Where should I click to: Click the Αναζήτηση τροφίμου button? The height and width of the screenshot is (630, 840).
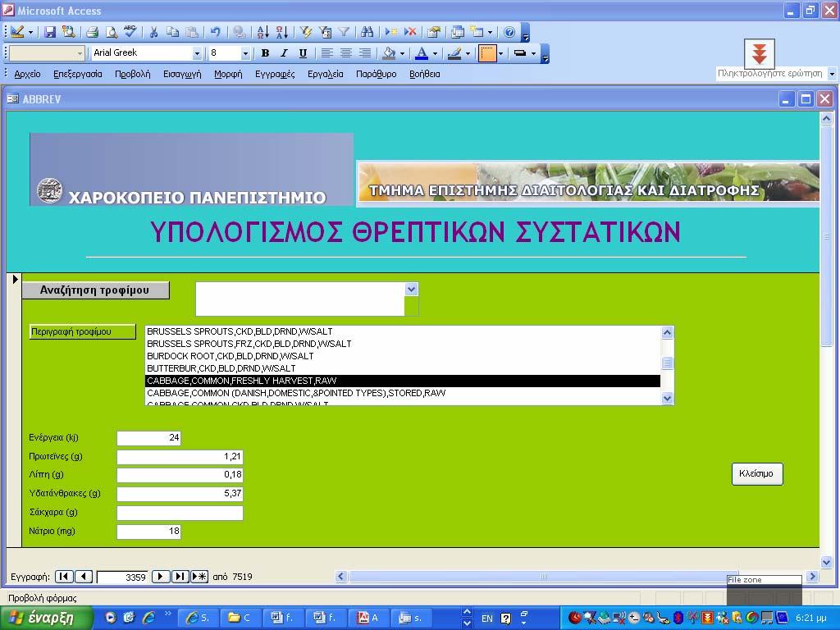pos(95,290)
